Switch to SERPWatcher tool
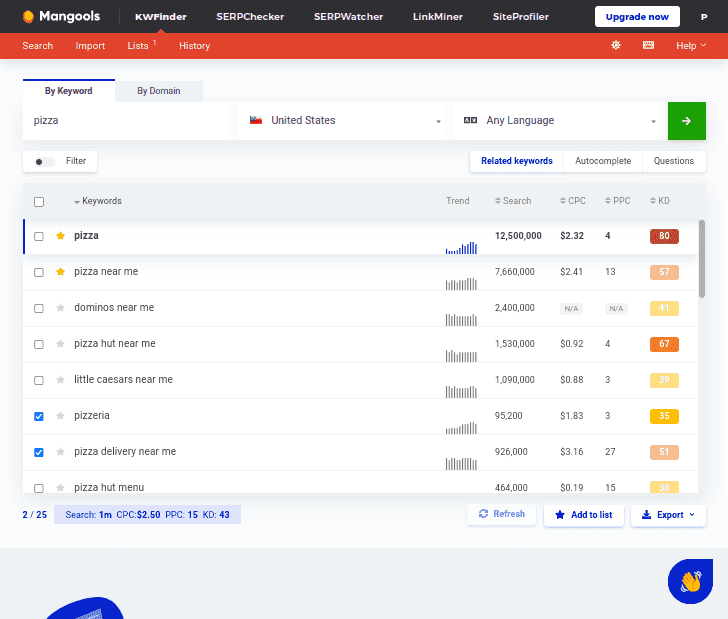 [x=348, y=17]
